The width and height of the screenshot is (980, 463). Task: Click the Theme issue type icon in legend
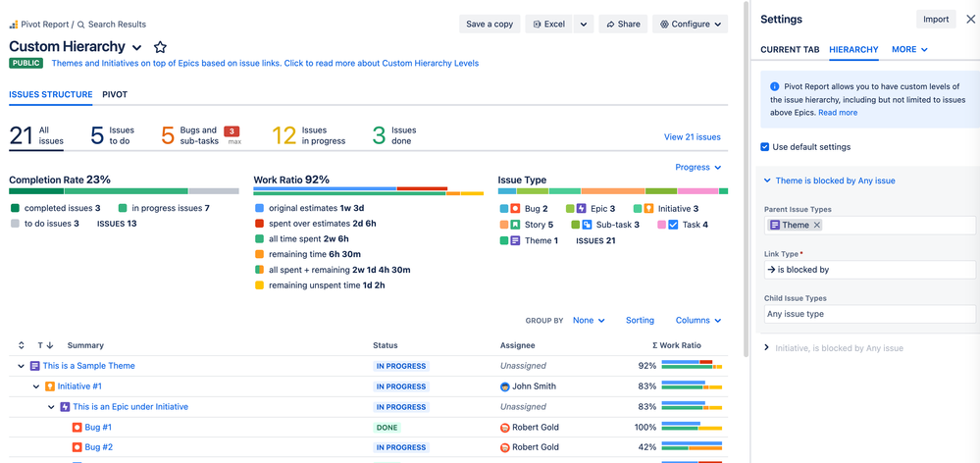[515, 240]
